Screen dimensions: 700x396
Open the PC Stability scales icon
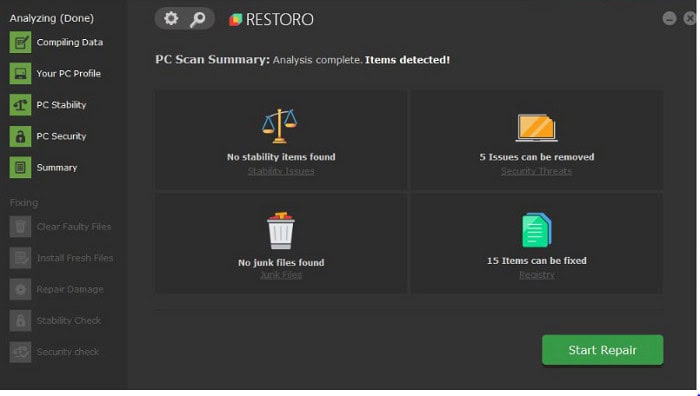tap(21, 105)
